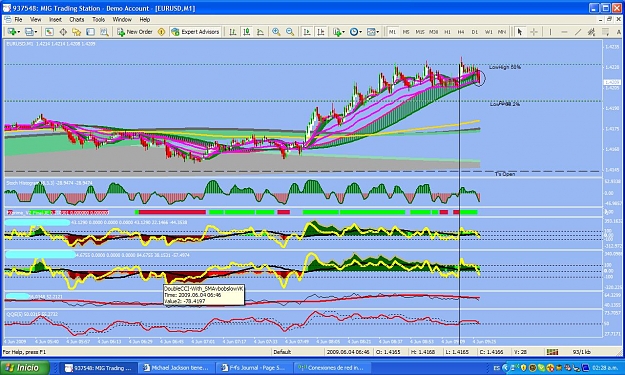625x375 pixels.
Task: Open the Charts menu
Action: pos(77,19)
